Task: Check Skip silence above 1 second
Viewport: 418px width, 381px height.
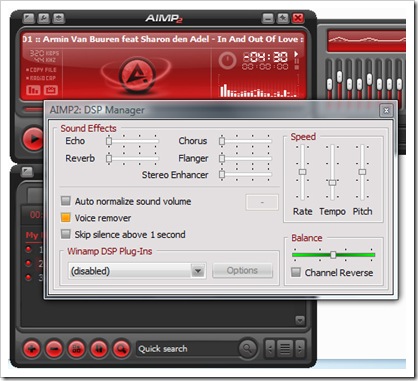Action: [x=66, y=234]
